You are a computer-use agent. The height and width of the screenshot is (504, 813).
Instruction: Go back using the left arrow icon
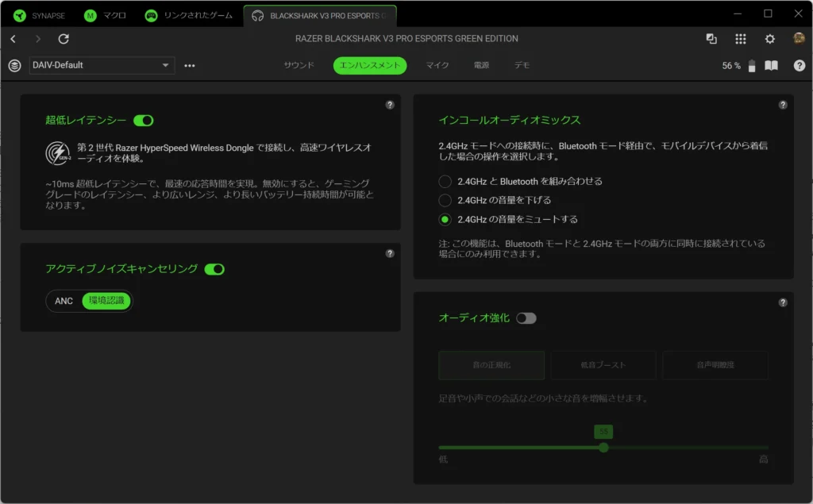[x=13, y=39]
